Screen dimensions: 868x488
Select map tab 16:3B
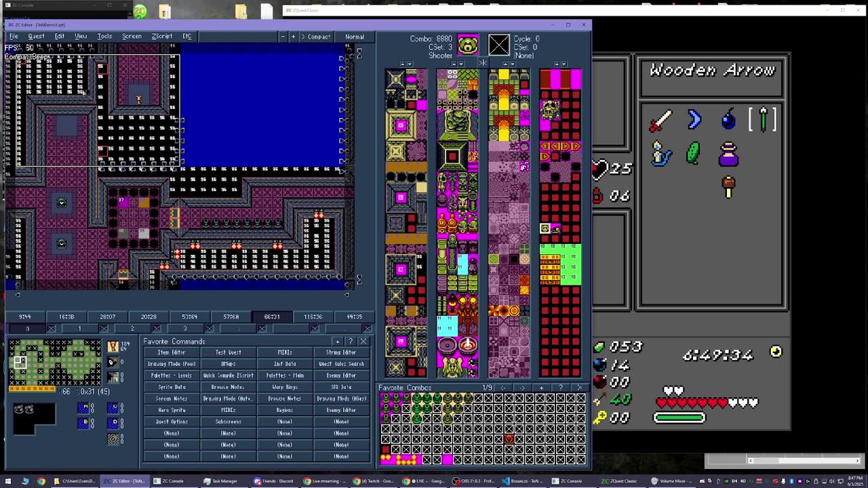click(x=66, y=317)
